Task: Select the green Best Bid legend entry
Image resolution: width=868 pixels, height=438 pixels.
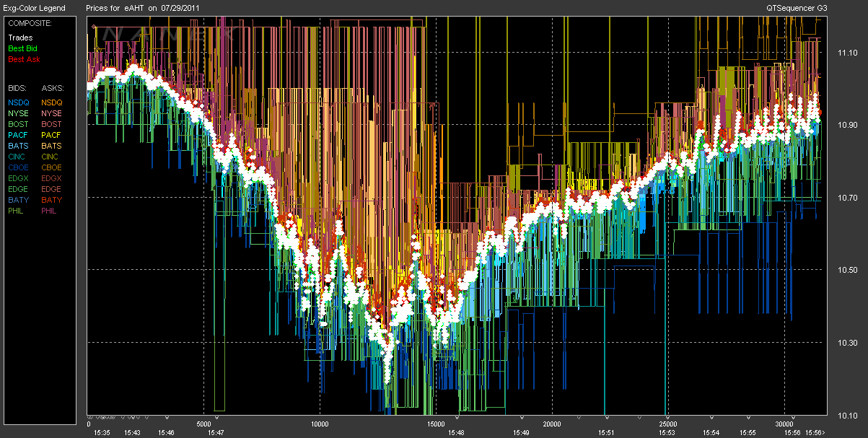Action: [22, 48]
